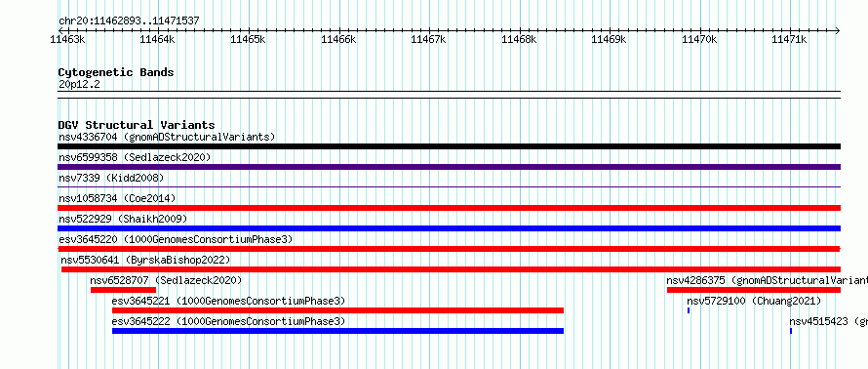Image resolution: width=868 pixels, height=369 pixels.
Task: Click the 11468k ruler tick label
Action: (519, 39)
